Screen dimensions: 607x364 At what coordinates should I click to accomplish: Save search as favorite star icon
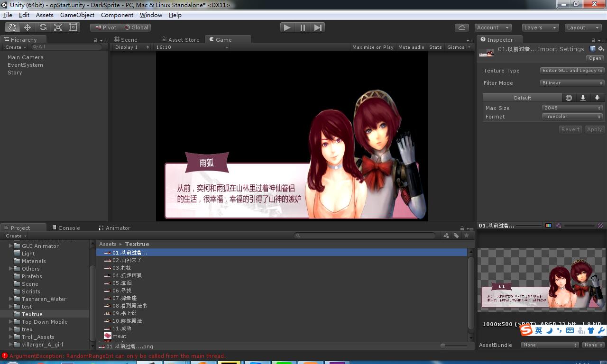click(467, 236)
